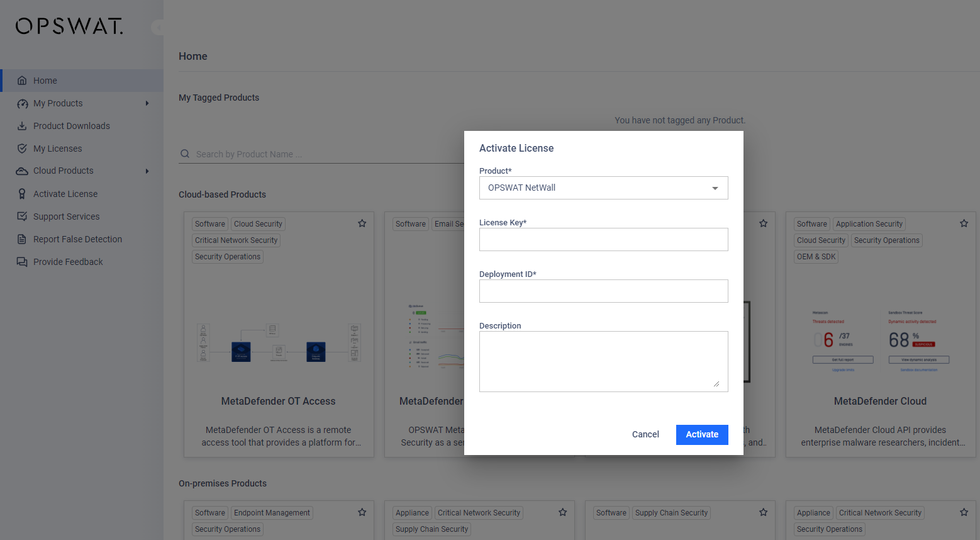Click the MetaDefender Cloud dashboard thumbnail

pos(881,341)
